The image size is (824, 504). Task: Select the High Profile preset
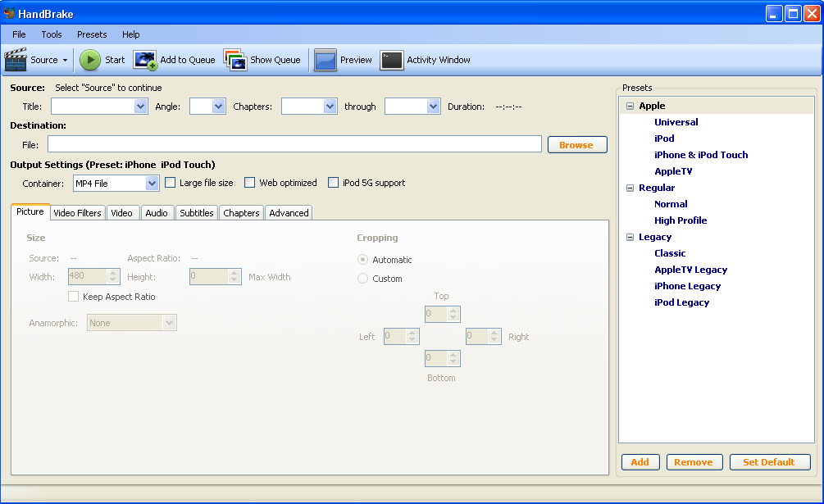pos(681,220)
